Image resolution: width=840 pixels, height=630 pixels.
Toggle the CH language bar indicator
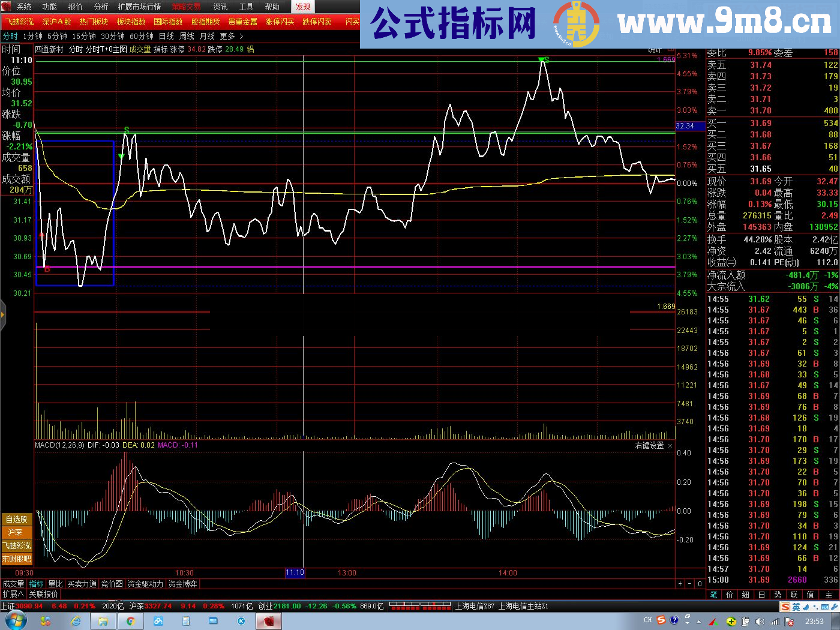[x=648, y=620]
